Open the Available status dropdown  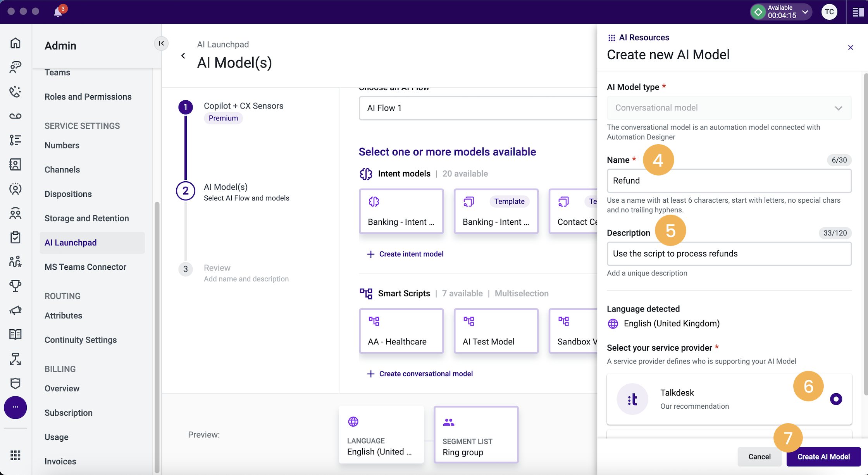[x=780, y=12]
